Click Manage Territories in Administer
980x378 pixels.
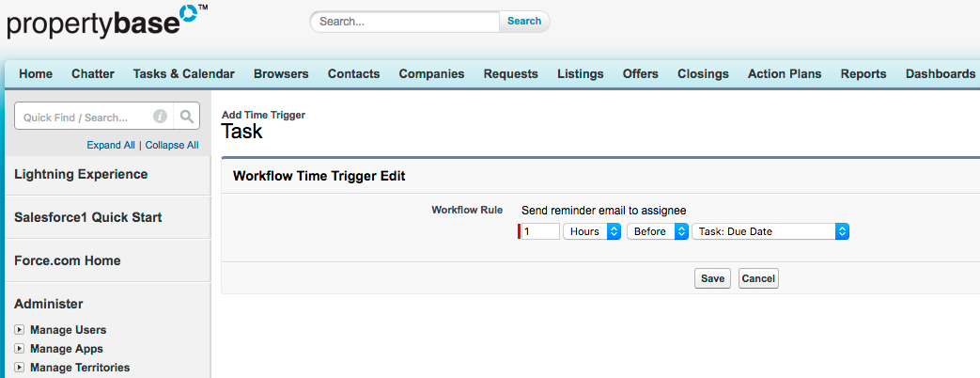[80, 368]
